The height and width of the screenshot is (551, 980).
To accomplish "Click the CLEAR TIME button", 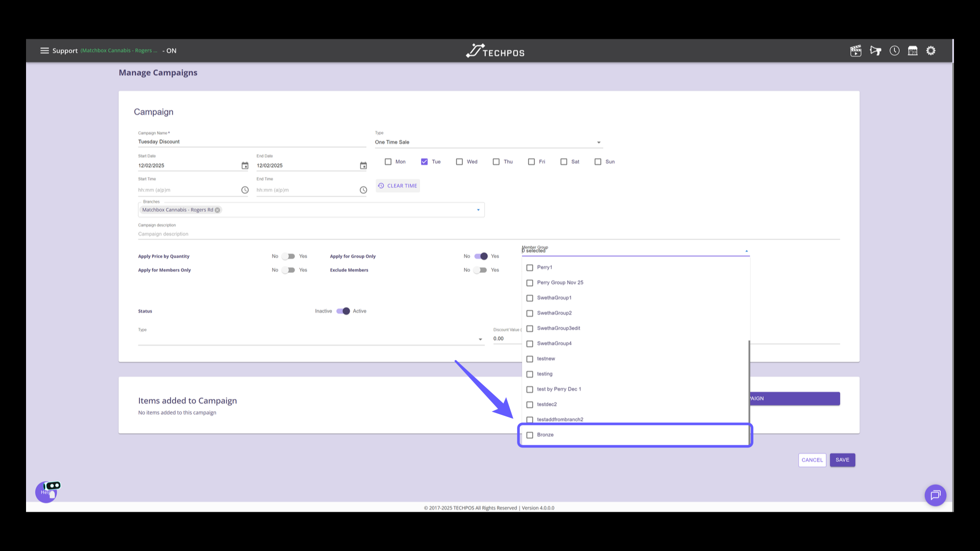I will (398, 186).
